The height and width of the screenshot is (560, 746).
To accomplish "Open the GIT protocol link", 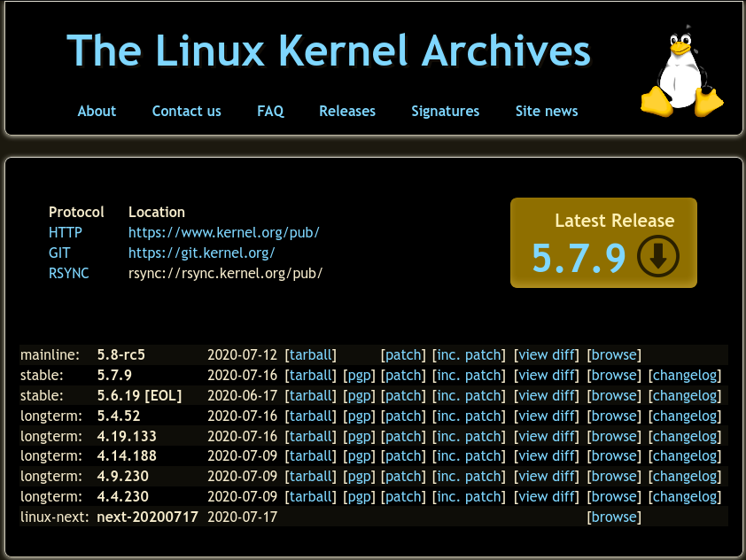I will click(59, 253).
